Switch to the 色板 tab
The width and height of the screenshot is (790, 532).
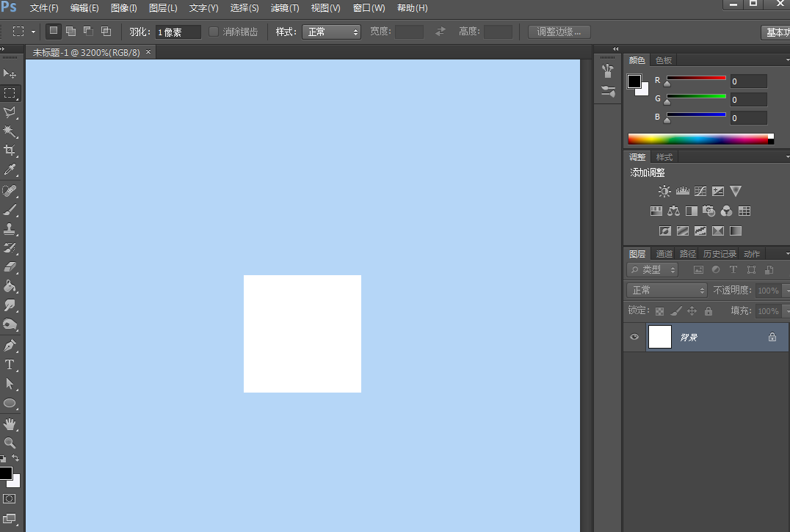click(664, 60)
